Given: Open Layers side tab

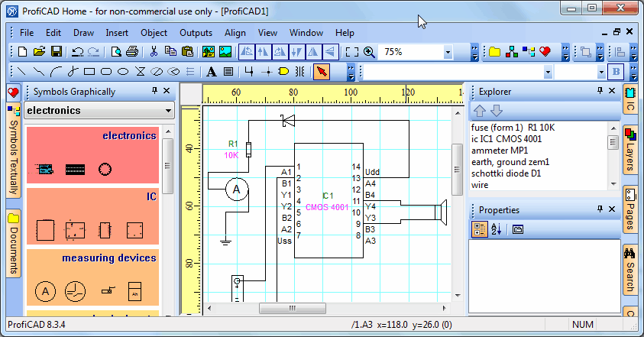Looking at the screenshot, I should click(x=629, y=150).
